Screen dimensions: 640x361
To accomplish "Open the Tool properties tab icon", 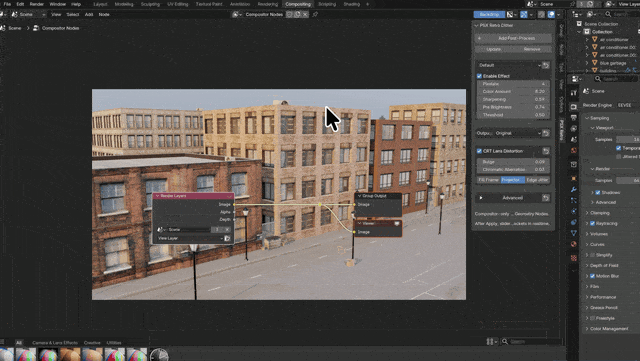I will 573,93.
